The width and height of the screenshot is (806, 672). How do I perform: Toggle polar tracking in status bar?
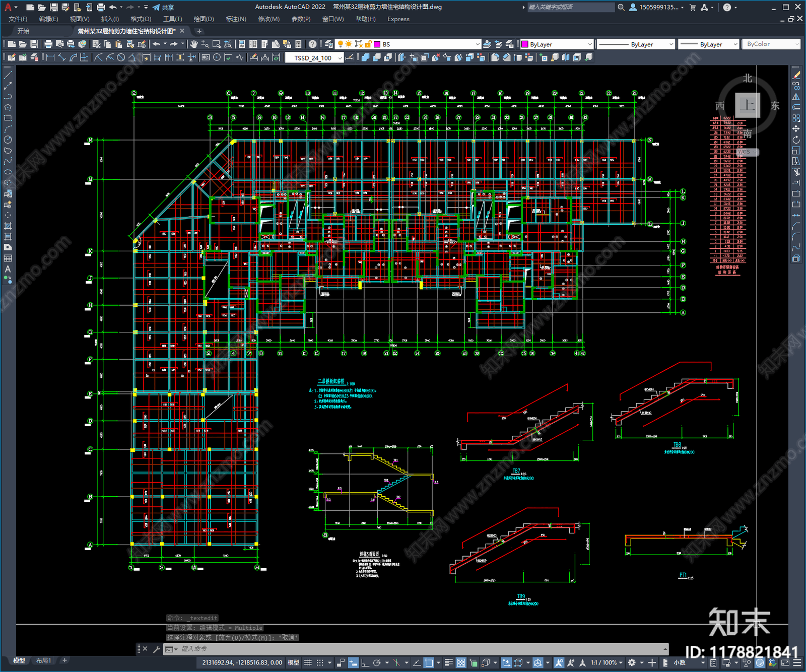pos(377,662)
